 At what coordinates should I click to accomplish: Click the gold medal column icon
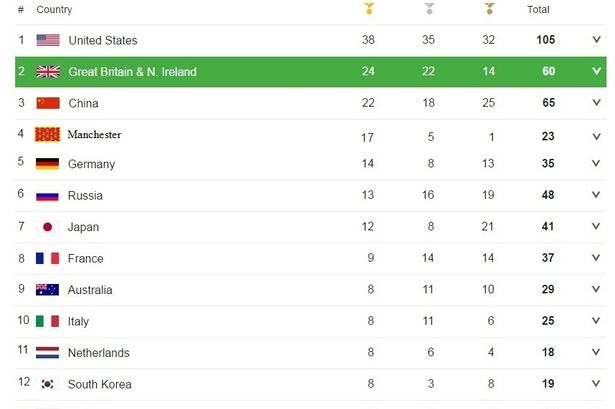369,10
